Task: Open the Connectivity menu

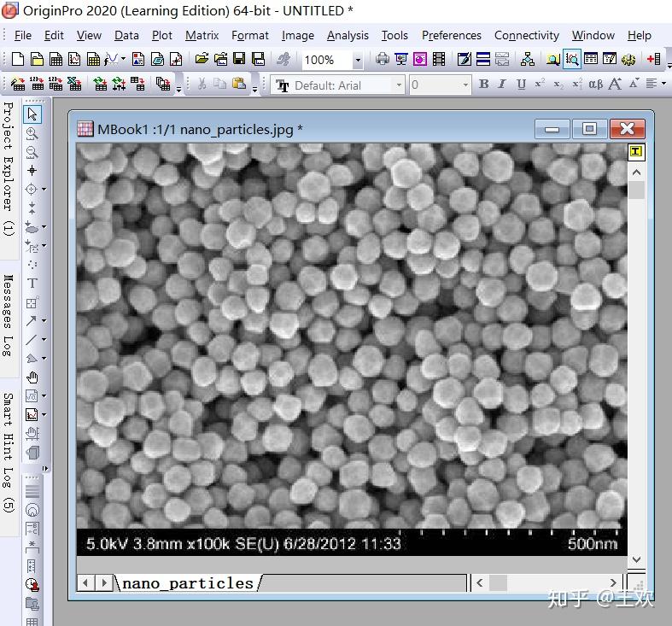Action: point(527,35)
